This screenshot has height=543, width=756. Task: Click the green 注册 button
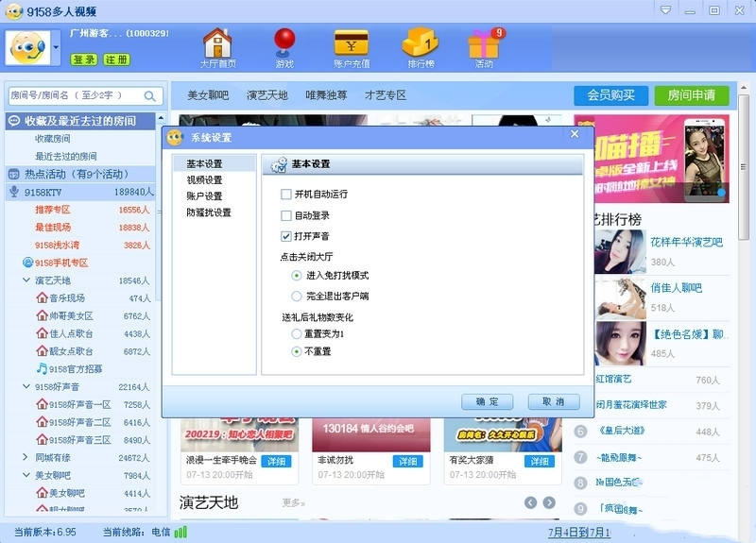click(116, 59)
